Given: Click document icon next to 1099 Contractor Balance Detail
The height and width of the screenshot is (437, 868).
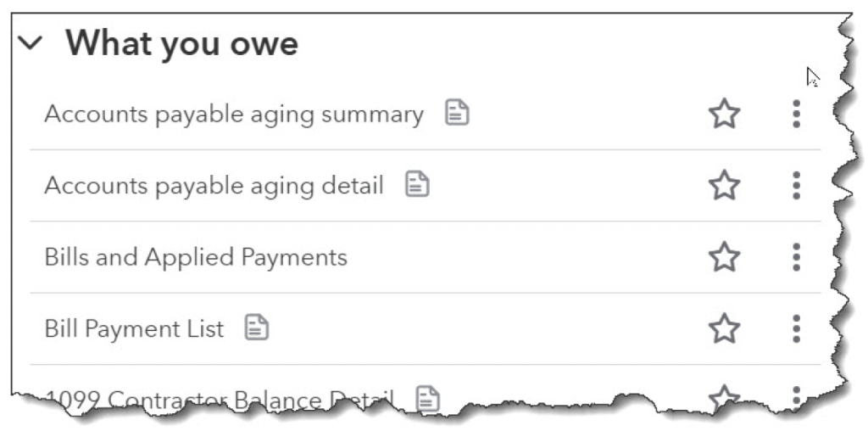Looking at the screenshot, I should (429, 399).
